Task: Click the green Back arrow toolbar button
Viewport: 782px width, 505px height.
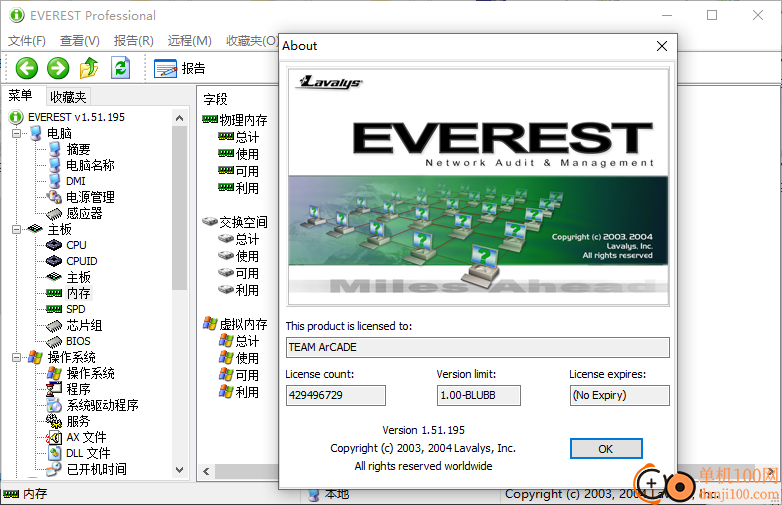Action: [26, 68]
